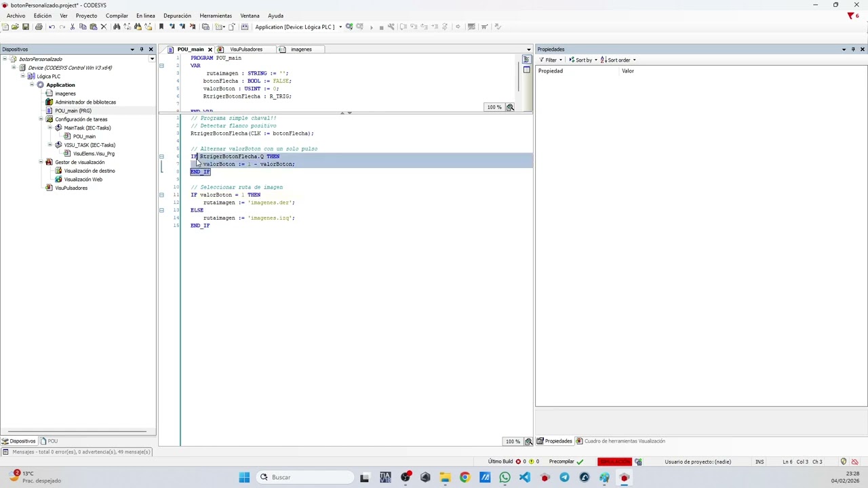
Task: Click the shield icon in the status bar
Action: coord(844,462)
